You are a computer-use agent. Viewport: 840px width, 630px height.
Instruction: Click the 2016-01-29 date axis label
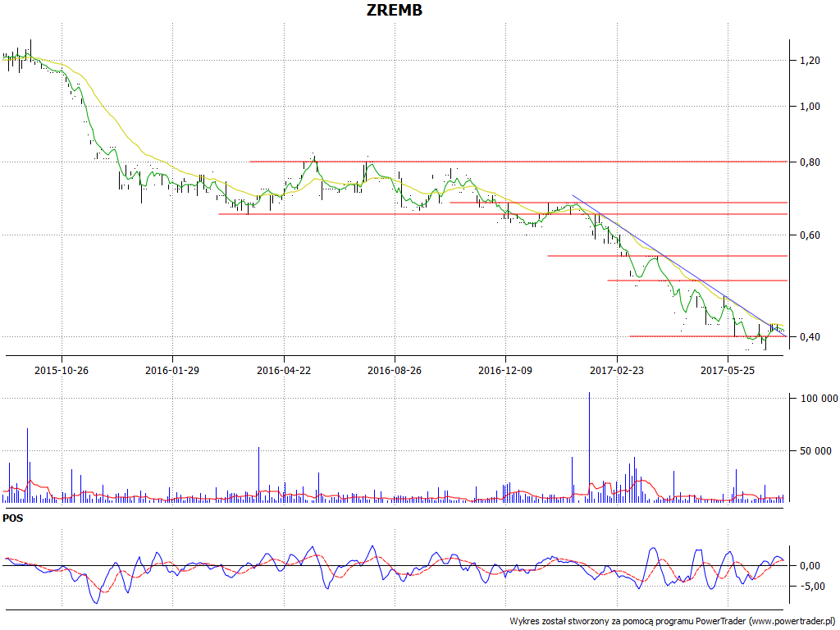172,370
